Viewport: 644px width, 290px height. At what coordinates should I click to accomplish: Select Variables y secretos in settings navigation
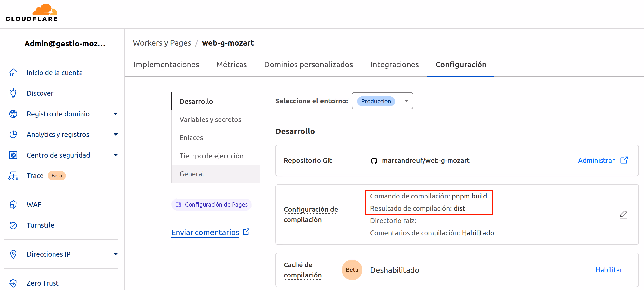(210, 119)
